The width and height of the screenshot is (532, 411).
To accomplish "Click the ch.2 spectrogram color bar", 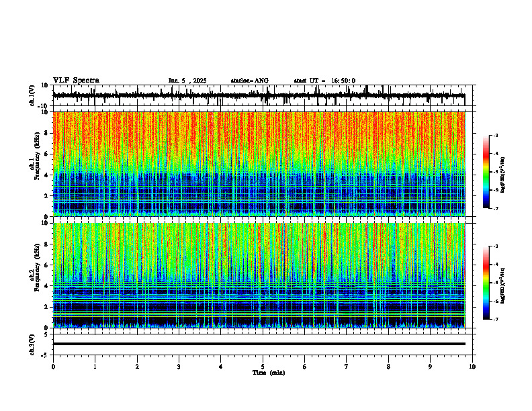I will (x=486, y=283).
